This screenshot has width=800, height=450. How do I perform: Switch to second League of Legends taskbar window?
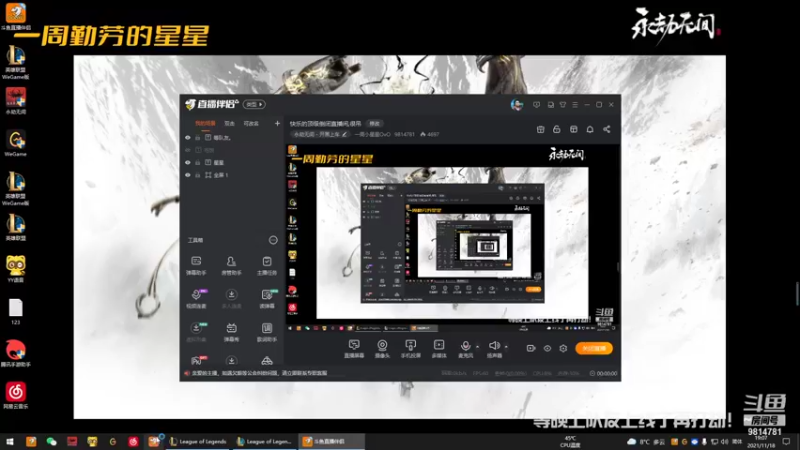(x=265, y=441)
